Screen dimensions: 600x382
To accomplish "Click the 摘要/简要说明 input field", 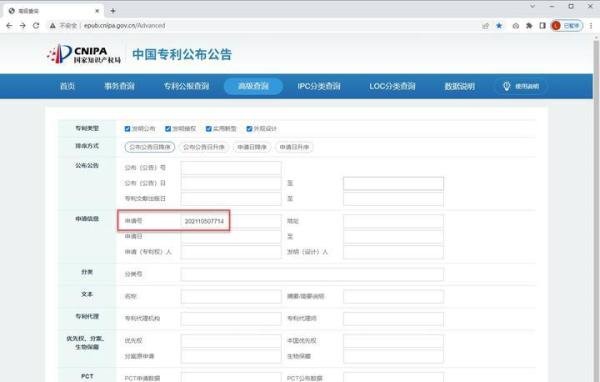I will (393, 296).
